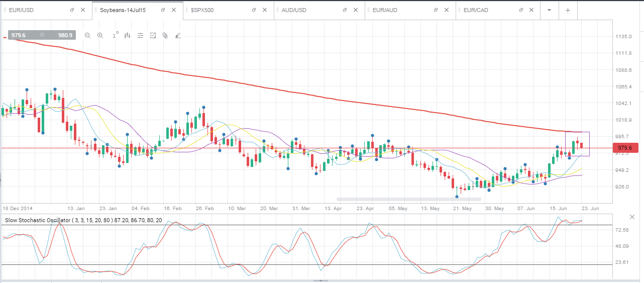Add a new chart tab

tap(568, 10)
